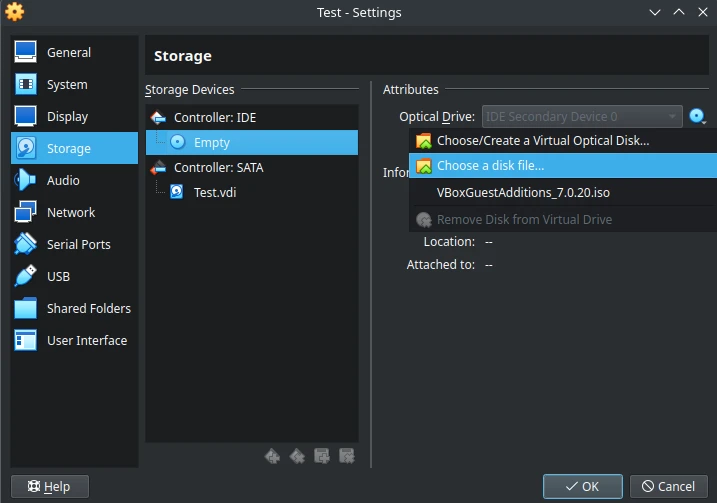Image resolution: width=717 pixels, height=503 pixels.
Task: Open Shared Folders settings
Action: pos(74,308)
